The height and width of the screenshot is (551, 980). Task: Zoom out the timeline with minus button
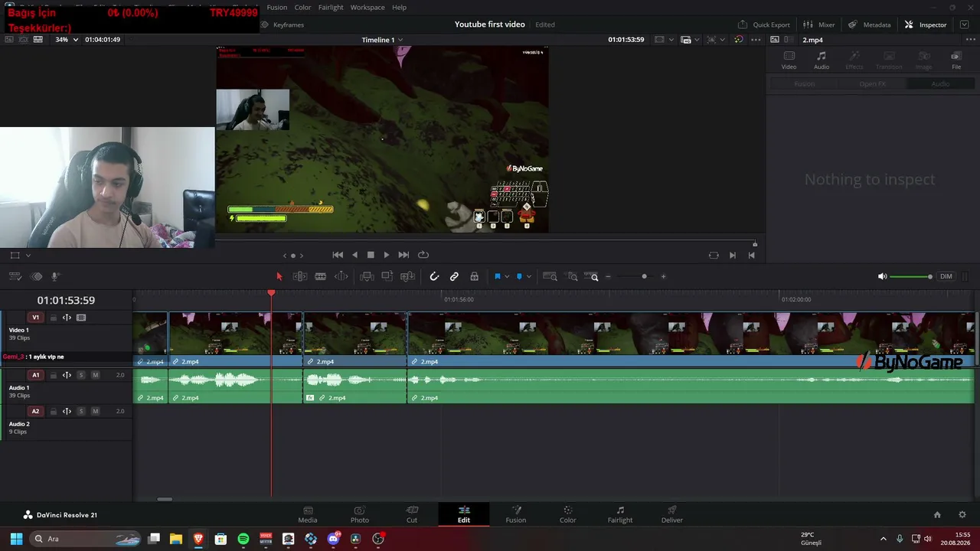608,276
